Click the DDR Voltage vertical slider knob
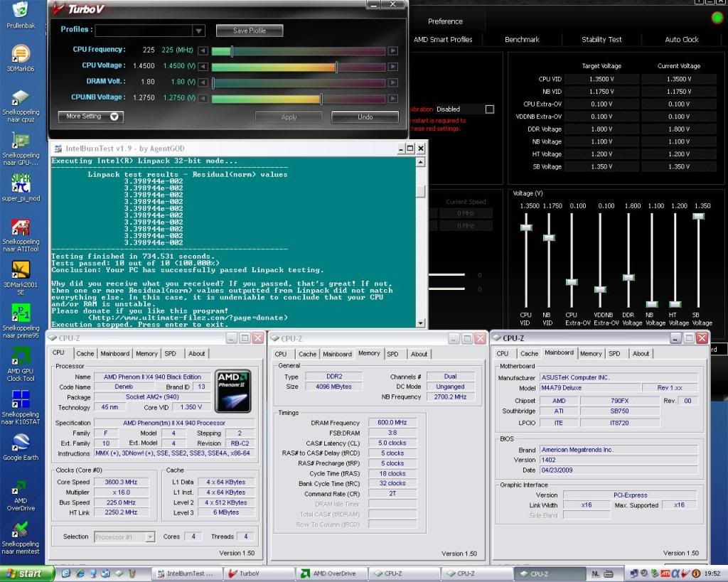The width and height of the screenshot is (728, 582). pyautogui.click(x=628, y=278)
